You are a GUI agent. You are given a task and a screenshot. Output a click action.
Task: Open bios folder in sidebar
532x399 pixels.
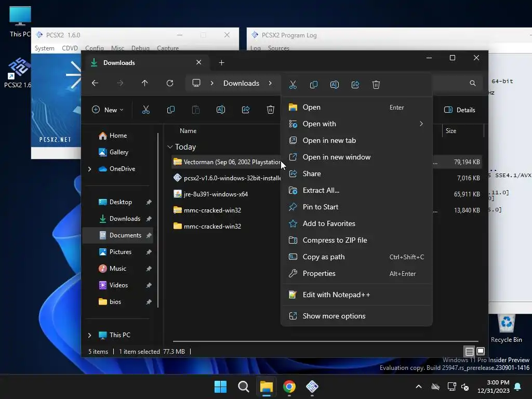coord(118,302)
